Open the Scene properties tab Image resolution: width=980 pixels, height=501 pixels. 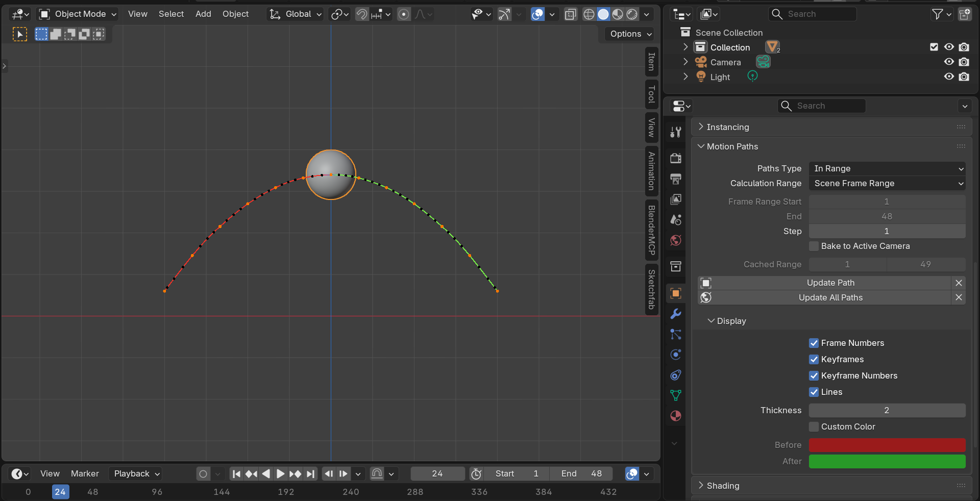coord(676,220)
